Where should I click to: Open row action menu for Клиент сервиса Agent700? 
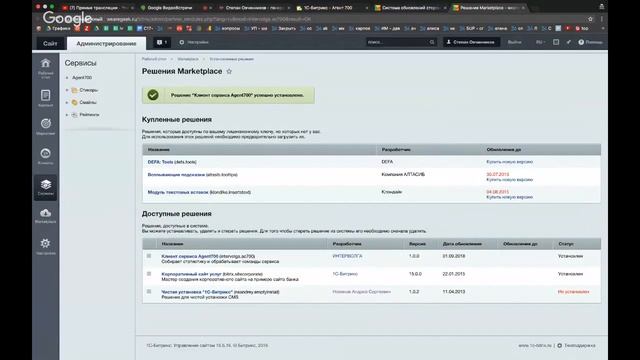(149, 256)
